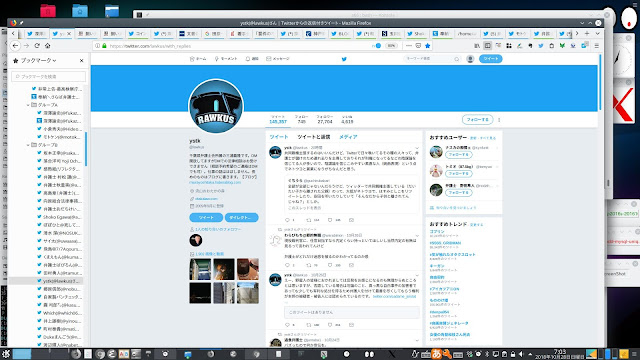
Task: Open first tweet's chevron dropdown
Action: [x=417, y=148]
